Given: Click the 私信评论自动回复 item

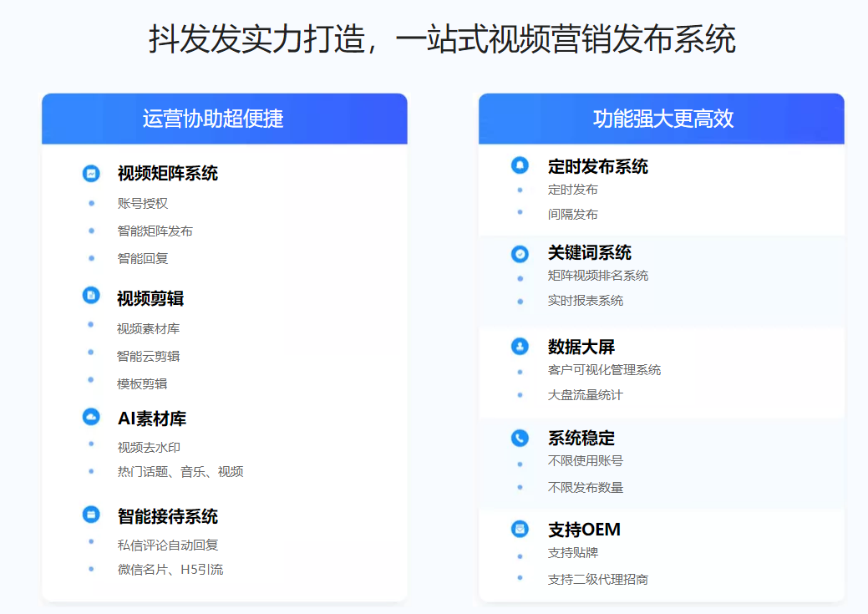Looking at the screenshot, I should click(x=168, y=545).
